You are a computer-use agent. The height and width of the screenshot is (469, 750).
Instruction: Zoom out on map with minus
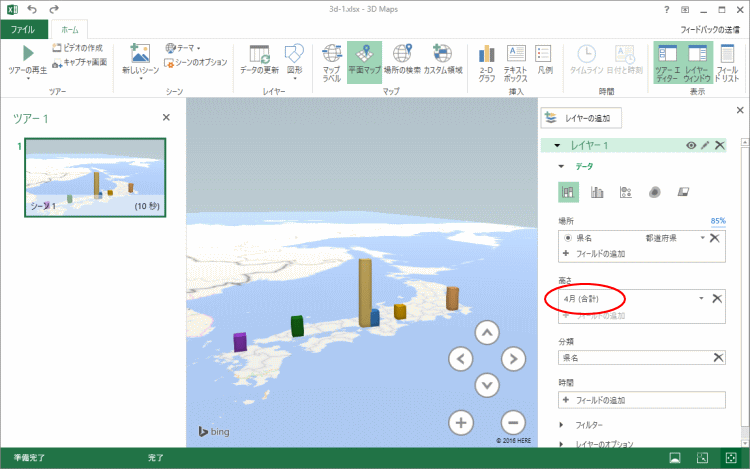tap(513, 423)
